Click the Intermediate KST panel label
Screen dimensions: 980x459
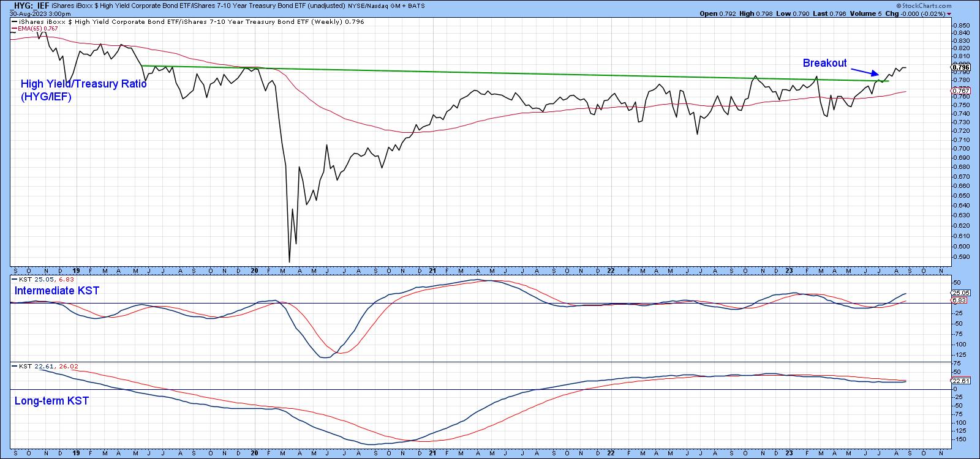coord(56,291)
